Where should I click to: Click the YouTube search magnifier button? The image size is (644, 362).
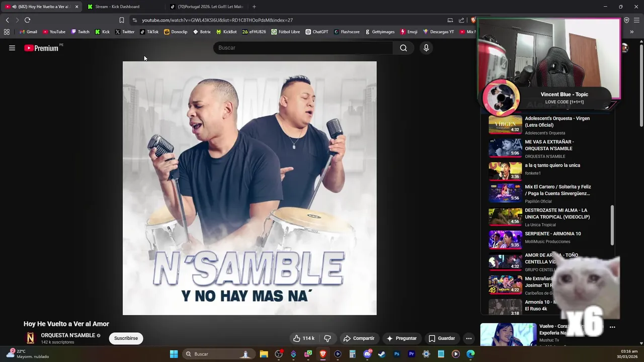pyautogui.click(x=404, y=48)
